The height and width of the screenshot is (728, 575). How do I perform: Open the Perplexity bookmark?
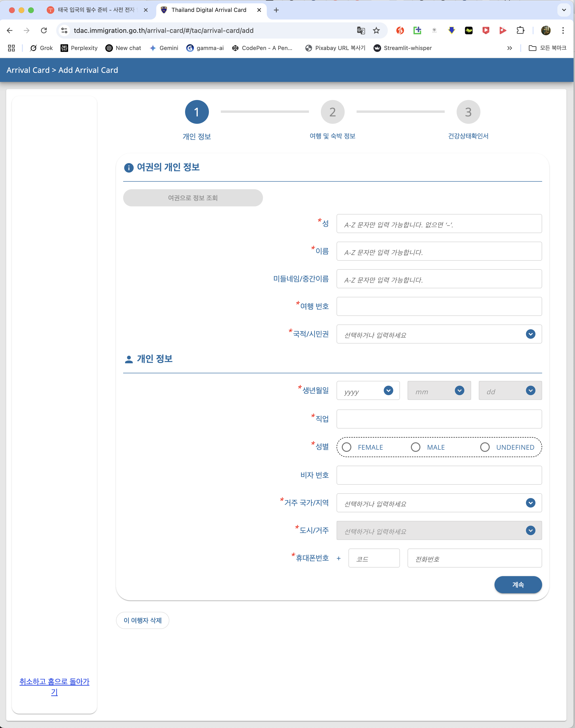point(79,48)
